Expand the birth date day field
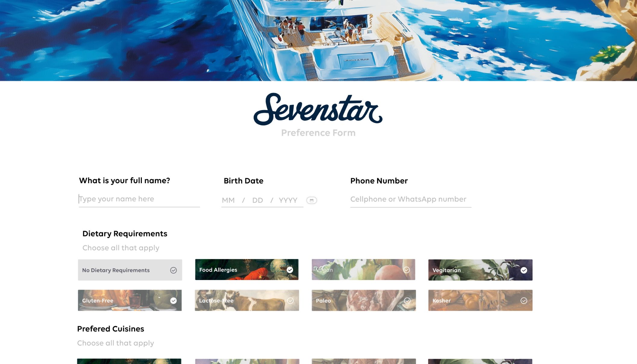The image size is (637, 364). click(x=258, y=200)
